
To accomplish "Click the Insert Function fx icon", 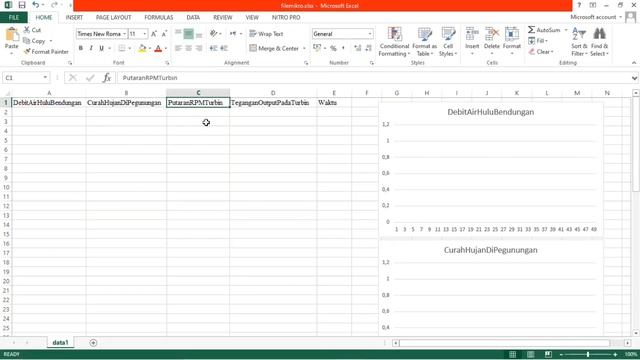I will point(107,78).
